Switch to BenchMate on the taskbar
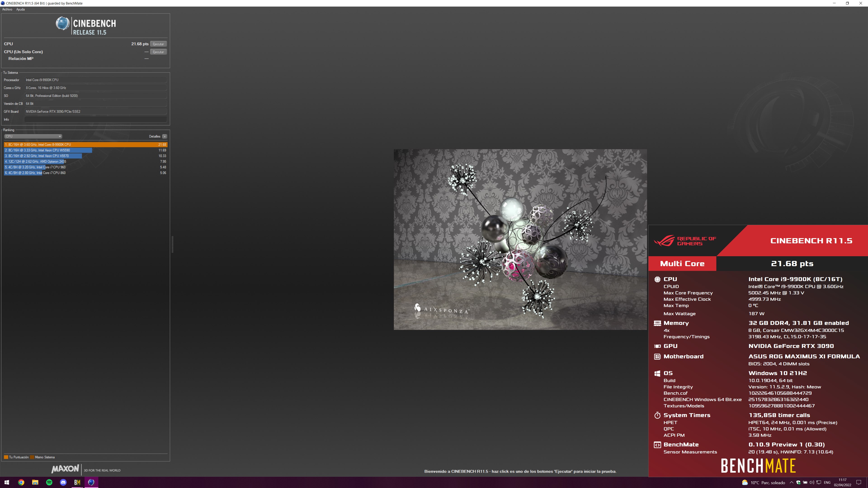The image size is (868, 488). (77, 482)
